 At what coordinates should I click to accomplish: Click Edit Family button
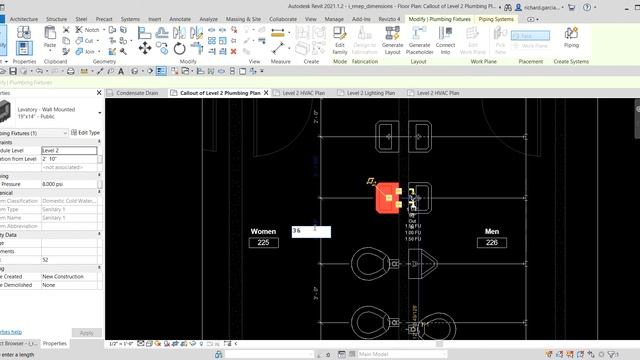click(x=340, y=40)
